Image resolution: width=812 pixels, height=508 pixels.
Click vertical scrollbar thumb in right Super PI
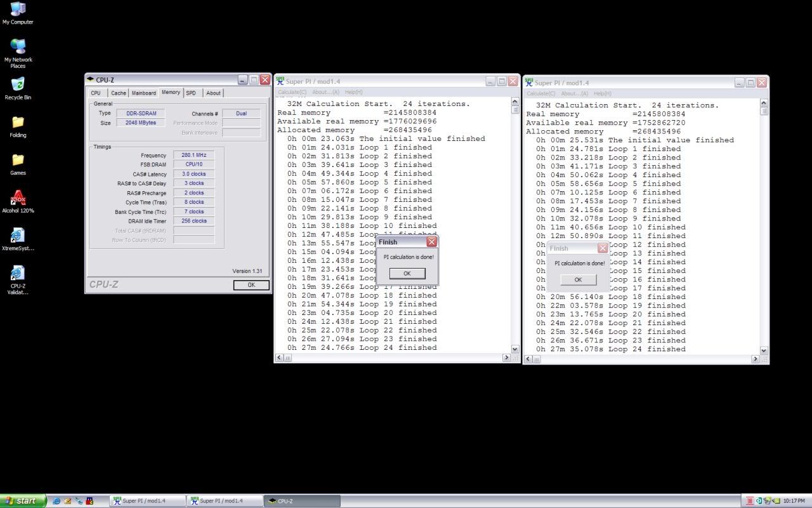[x=764, y=110]
